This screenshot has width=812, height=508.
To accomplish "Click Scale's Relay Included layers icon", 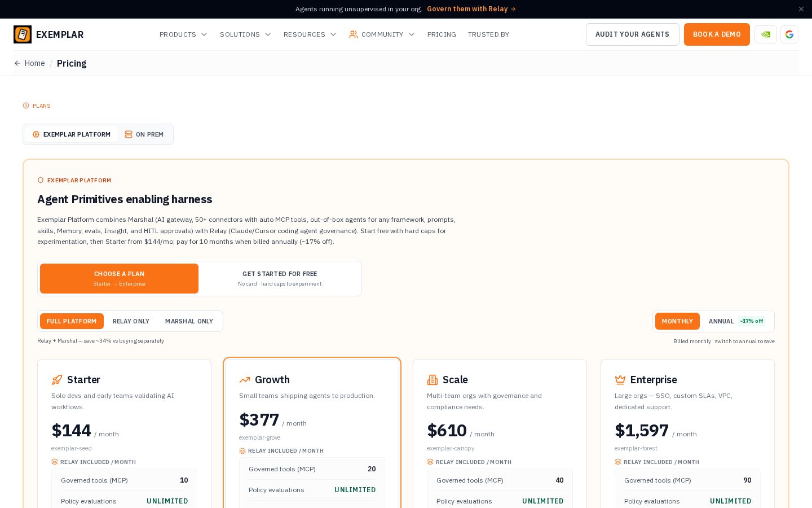I will [x=430, y=462].
